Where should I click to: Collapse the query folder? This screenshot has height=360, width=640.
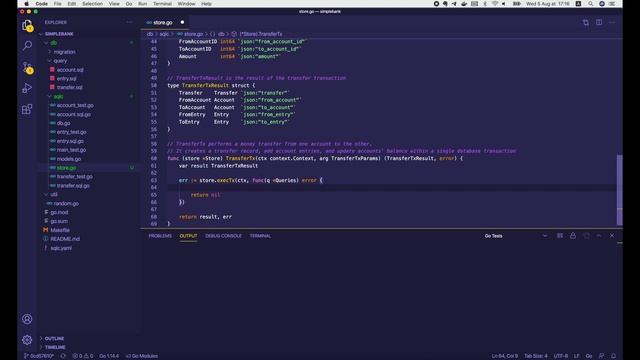coord(88,61)
